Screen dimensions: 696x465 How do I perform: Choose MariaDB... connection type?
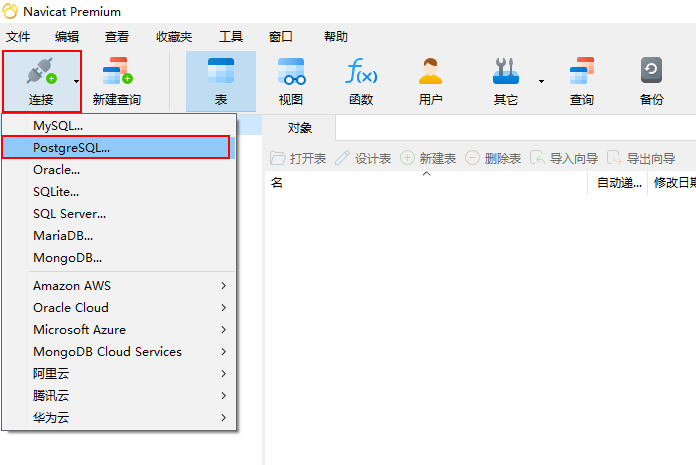[119, 236]
